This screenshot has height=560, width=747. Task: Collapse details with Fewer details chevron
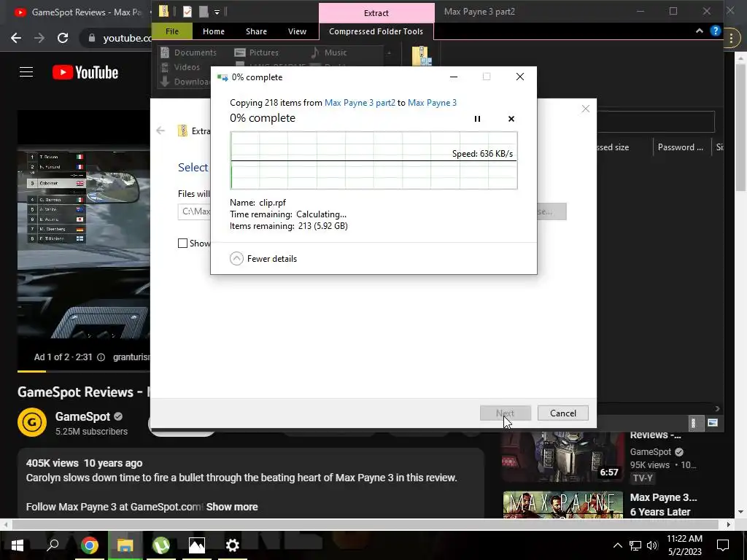point(237,259)
